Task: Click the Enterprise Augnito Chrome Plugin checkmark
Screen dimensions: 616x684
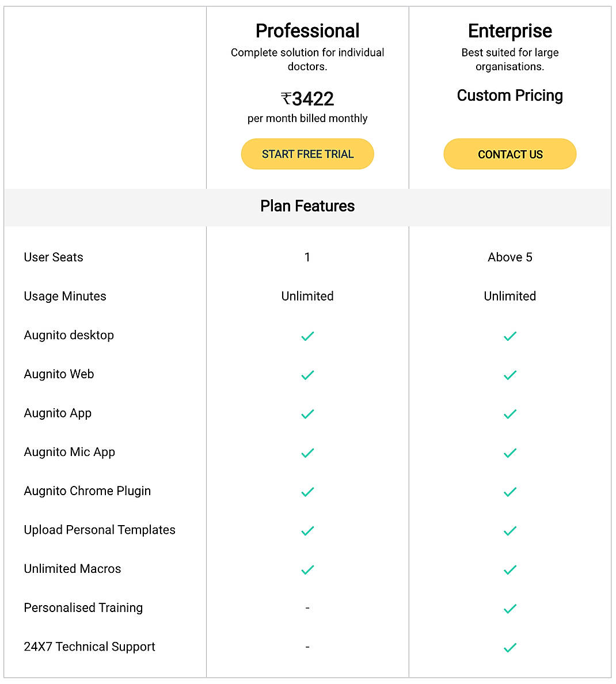Action: pyautogui.click(x=509, y=492)
